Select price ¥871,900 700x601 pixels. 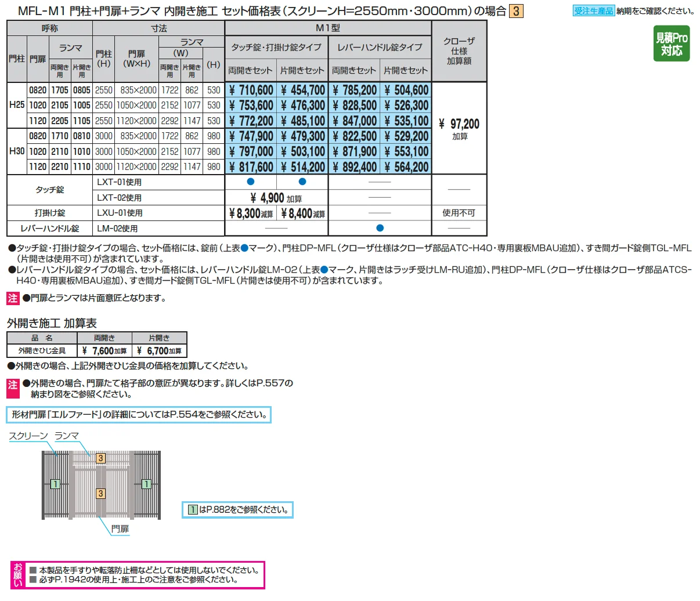tap(355, 151)
